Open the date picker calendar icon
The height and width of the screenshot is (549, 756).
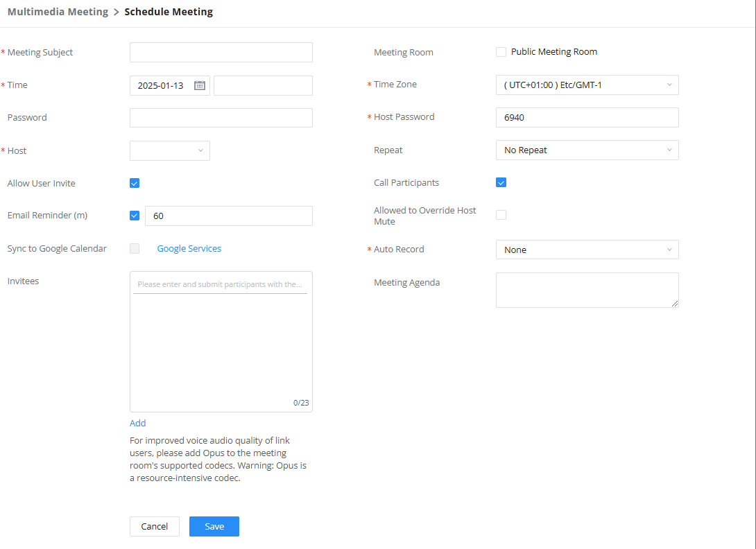tap(200, 85)
